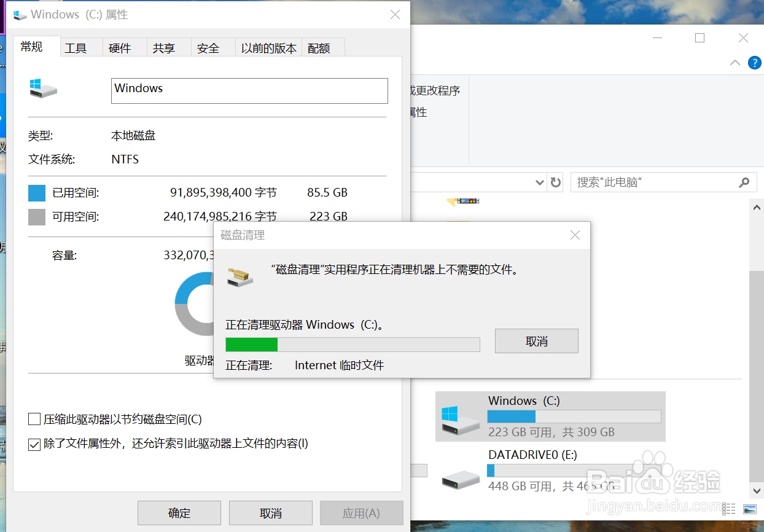Switch to details view icon in Explorer
Screen dimensions: 764x532
pyautogui.click(x=730, y=509)
